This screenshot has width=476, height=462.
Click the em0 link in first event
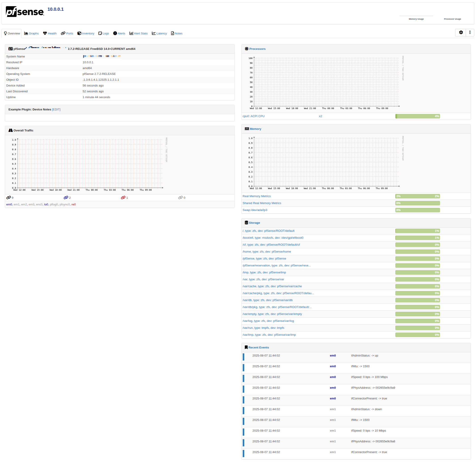click(333, 356)
